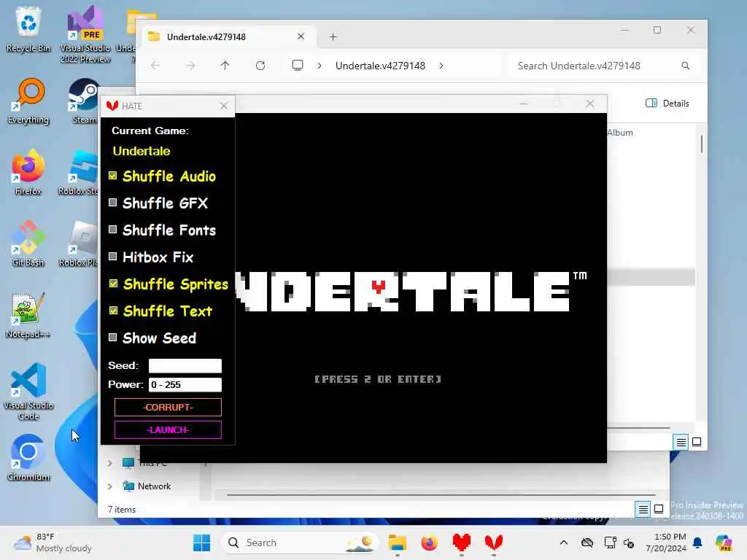Uncheck the Shuffle Sprites checkbox
Viewport: 747px width, 560px height.
point(113,284)
